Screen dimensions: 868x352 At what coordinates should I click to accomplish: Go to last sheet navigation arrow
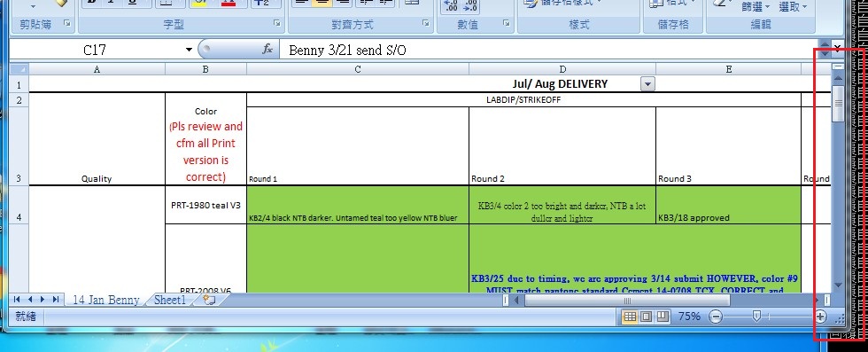coord(55,300)
